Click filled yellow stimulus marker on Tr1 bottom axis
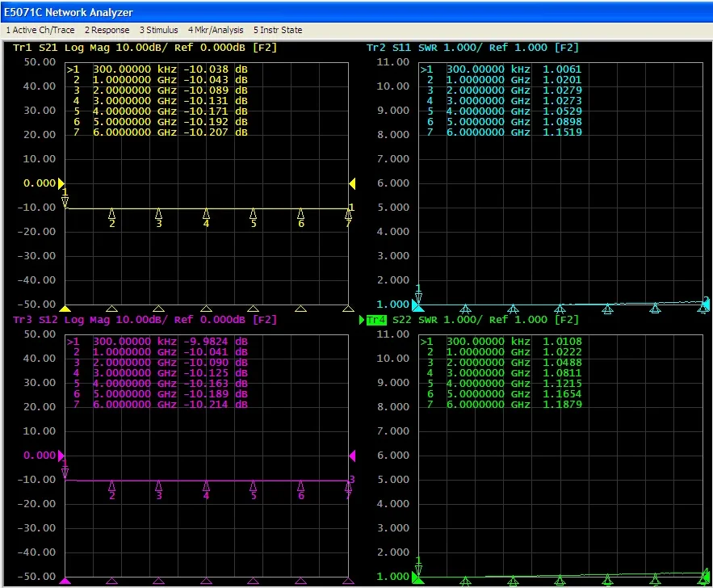713x588 pixels. (x=65, y=309)
